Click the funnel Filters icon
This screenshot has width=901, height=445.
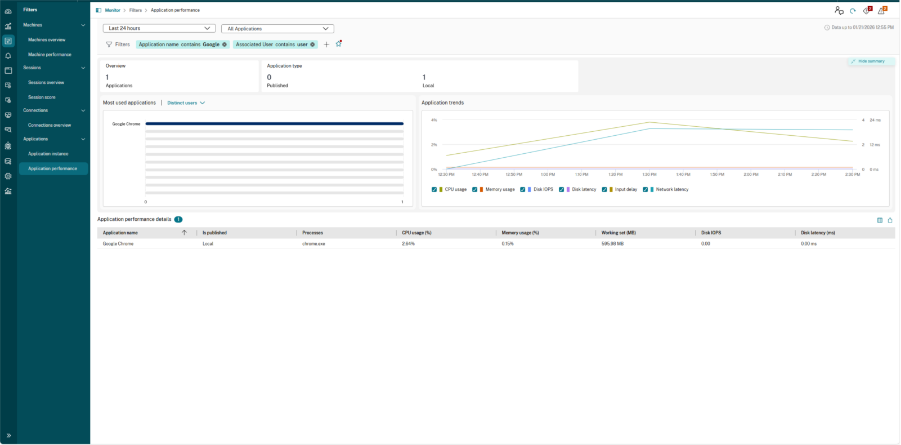pyautogui.click(x=109, y=44)
